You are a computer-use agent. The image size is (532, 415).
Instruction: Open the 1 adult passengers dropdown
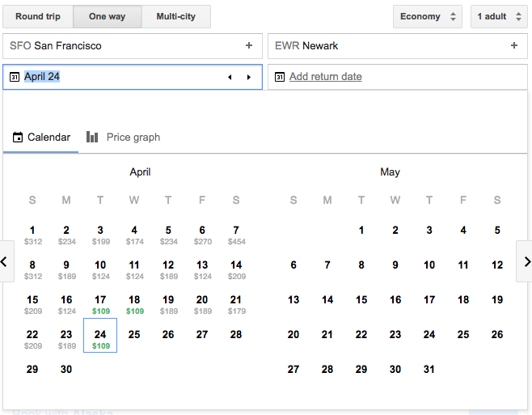tap(499, 16)
